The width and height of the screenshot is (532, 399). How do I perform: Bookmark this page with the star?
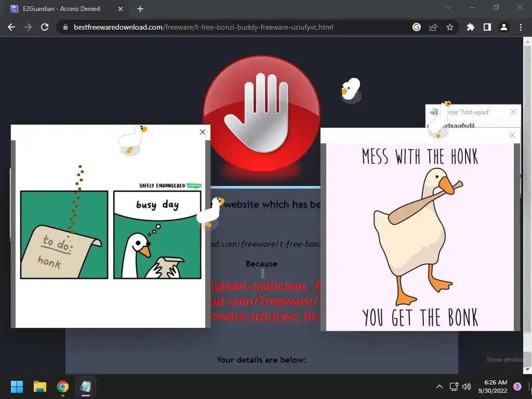point(450,27)
